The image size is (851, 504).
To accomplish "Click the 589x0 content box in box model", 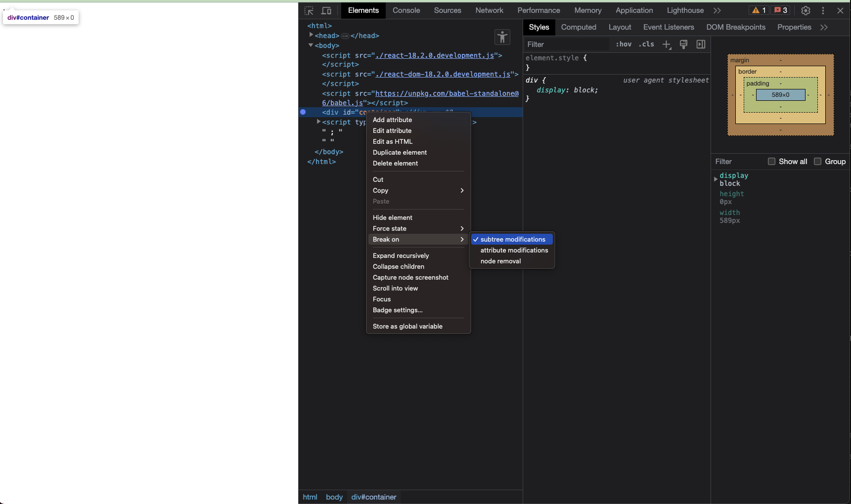I will pyautogui.click(x=780, y=94).
